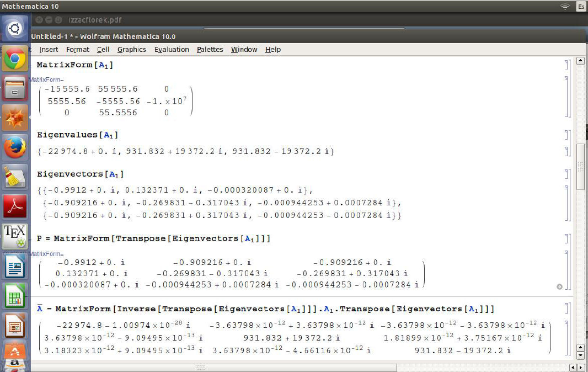
Task: Open the Palettes menu
Action: click(x=210, y=49)
